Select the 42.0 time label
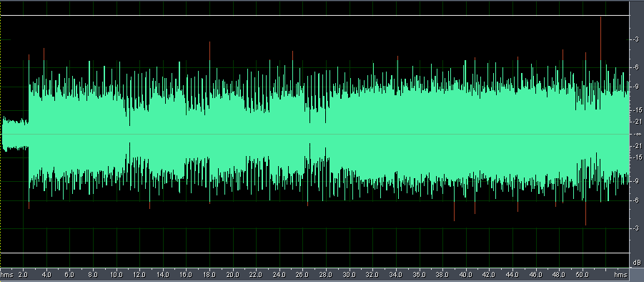Screen dimensions: 644x282 coord(489,274)
